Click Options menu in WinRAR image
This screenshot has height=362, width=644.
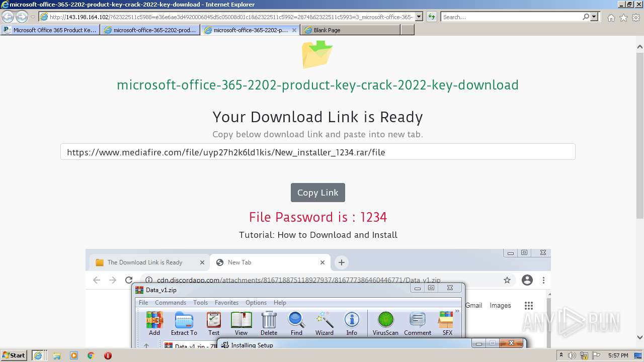[x=256, y=303]
